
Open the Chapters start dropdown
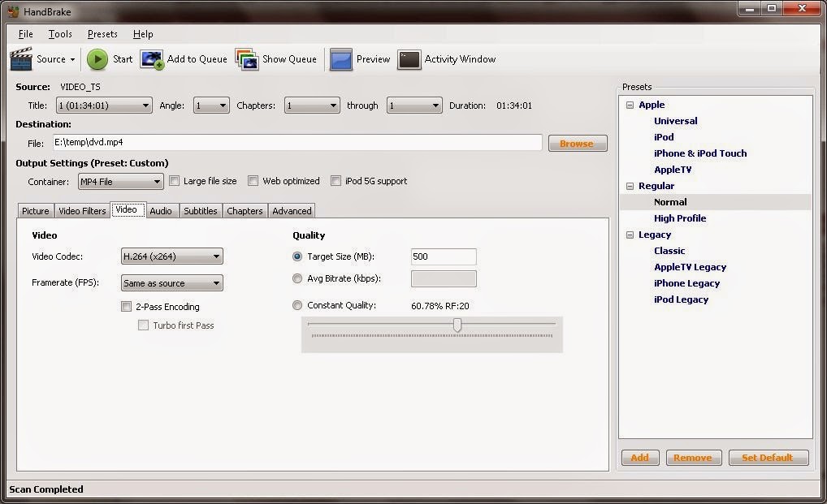click(x=312, y=106)
